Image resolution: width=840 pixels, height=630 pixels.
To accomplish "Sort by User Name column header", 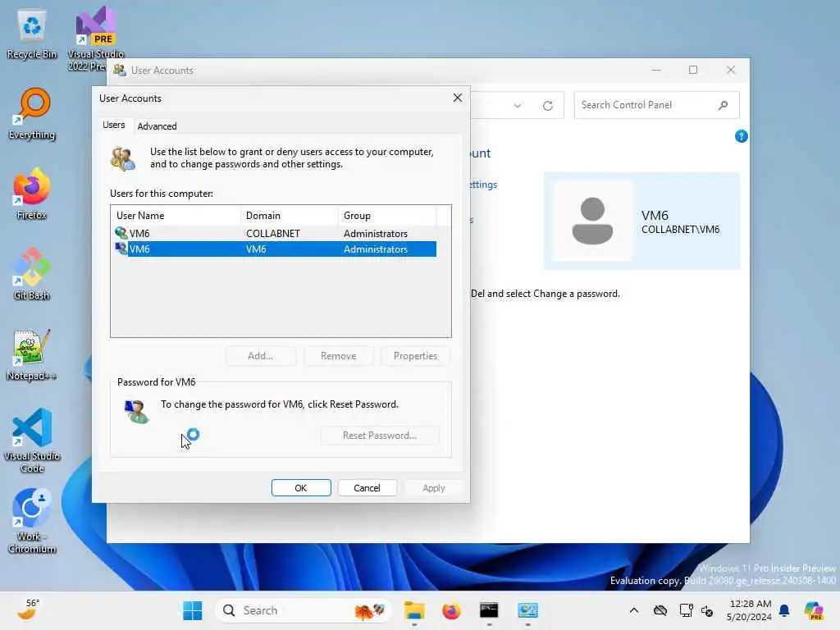I will [176, 216].
